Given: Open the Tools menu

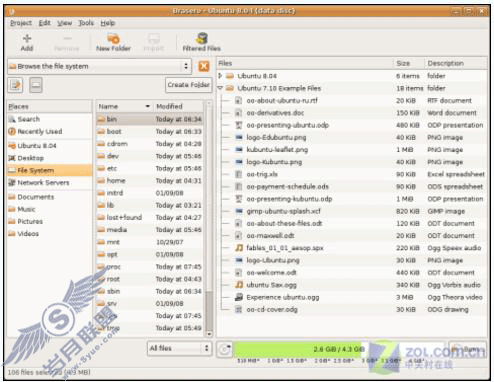Looking at the screenshot, I should coord(86,23).
